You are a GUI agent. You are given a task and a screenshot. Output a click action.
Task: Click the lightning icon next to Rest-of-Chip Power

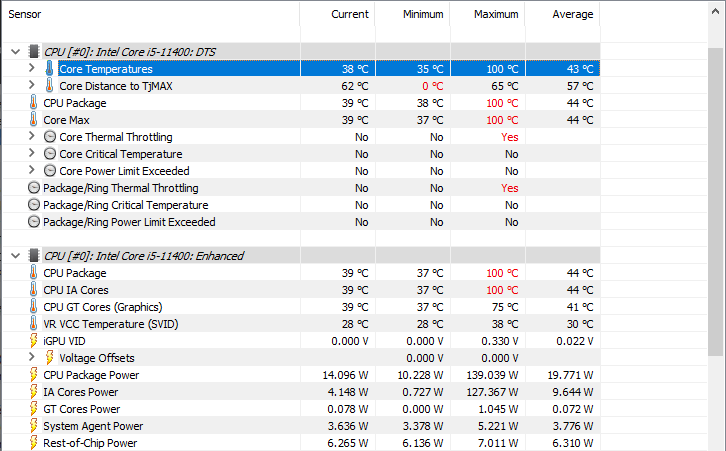coord(34,443)
